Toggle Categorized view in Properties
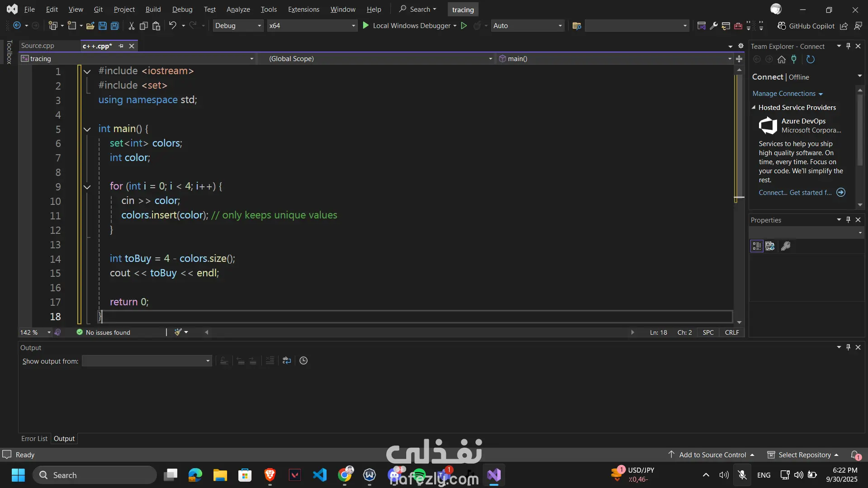Image resolution: width=868 pixels, height=488 pixels. click(757, 246)
